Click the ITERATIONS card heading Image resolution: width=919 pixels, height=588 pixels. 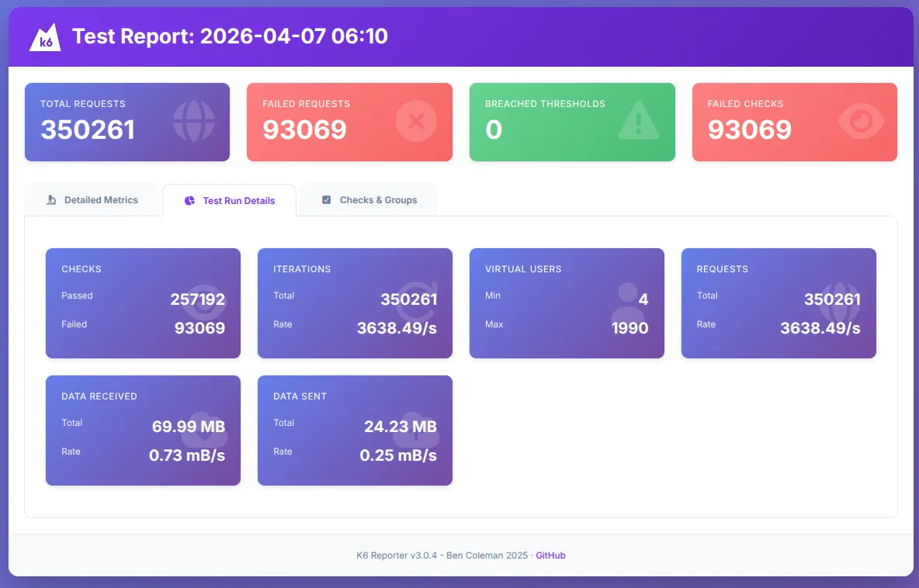302,269
